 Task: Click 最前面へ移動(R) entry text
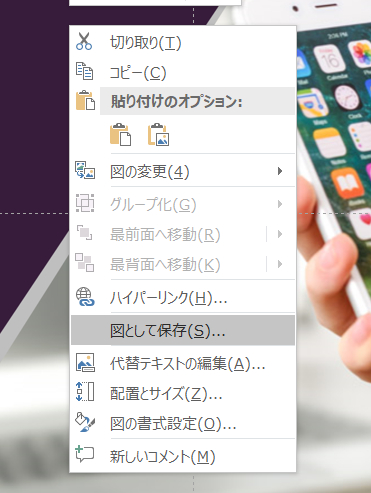click(165, 235)
